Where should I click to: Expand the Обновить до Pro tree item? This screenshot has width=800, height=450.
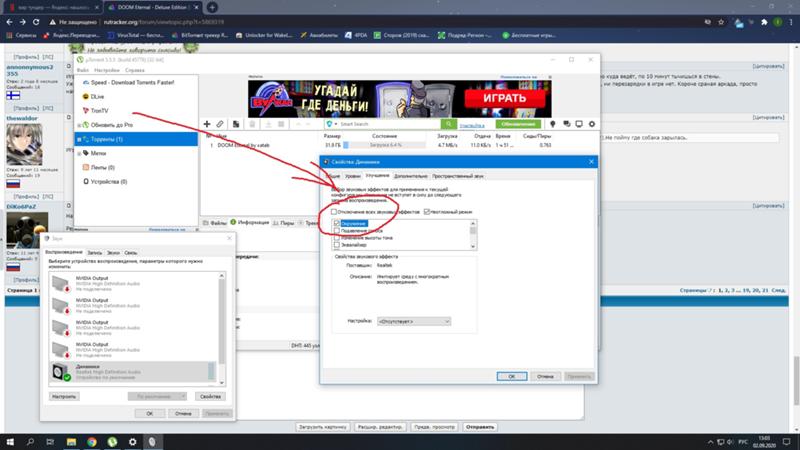pyautogui.click(x=79, y=125)
